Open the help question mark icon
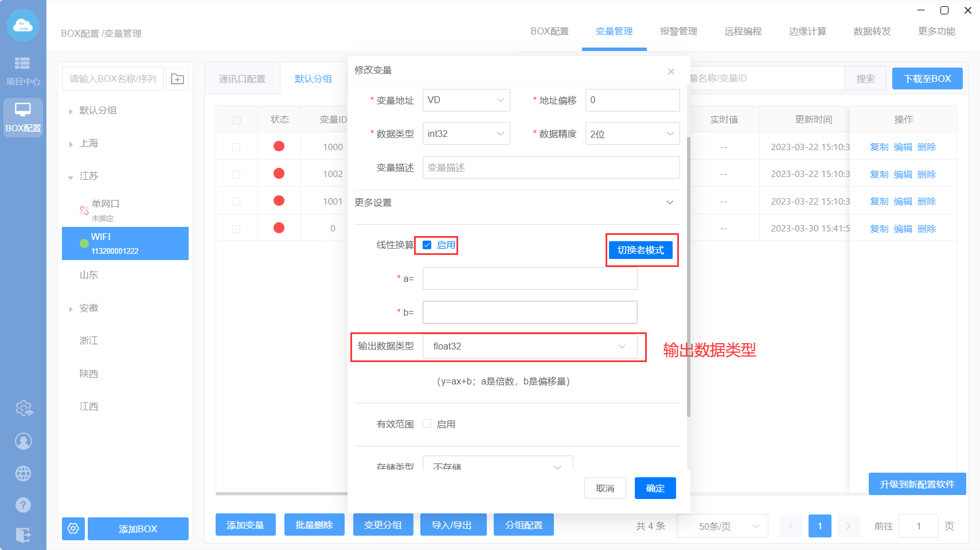Image resolution: width=980 pixels, height=550 pixels. pyautogui.click(x=24, y=505)
